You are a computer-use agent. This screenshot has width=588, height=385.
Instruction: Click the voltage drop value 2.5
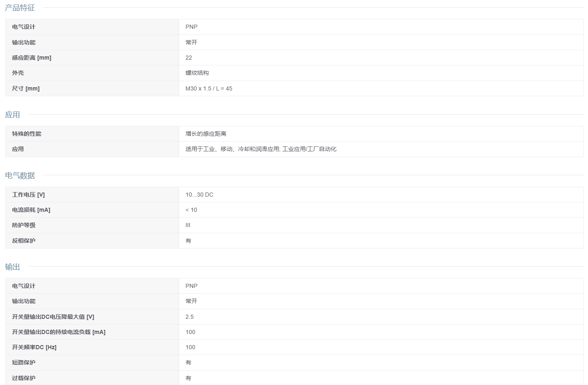(189, 317)
